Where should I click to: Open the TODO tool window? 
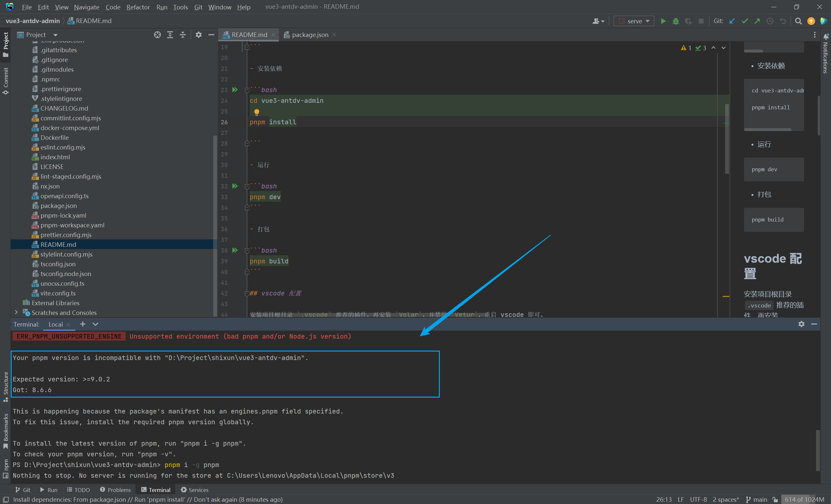pyautogui.click(x=78, y=489)
